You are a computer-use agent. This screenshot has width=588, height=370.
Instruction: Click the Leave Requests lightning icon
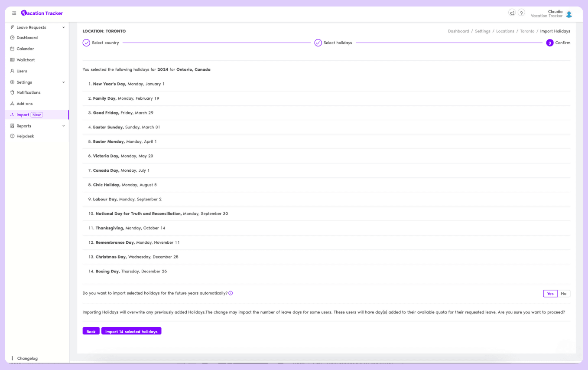coord(12,27)
